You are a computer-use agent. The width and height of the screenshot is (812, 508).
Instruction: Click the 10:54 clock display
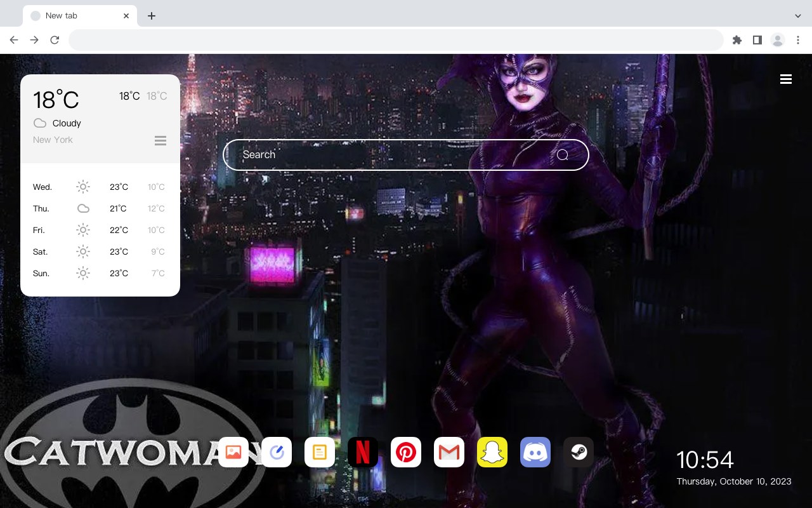tap(705, 460)
